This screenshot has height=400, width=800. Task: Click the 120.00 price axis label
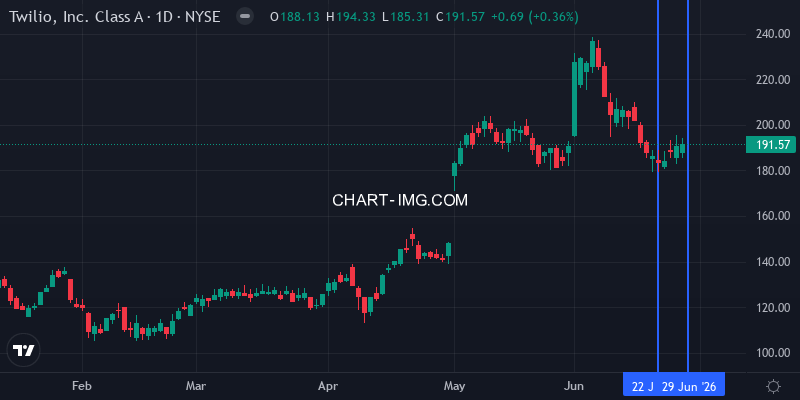click(x=773, y=307)
